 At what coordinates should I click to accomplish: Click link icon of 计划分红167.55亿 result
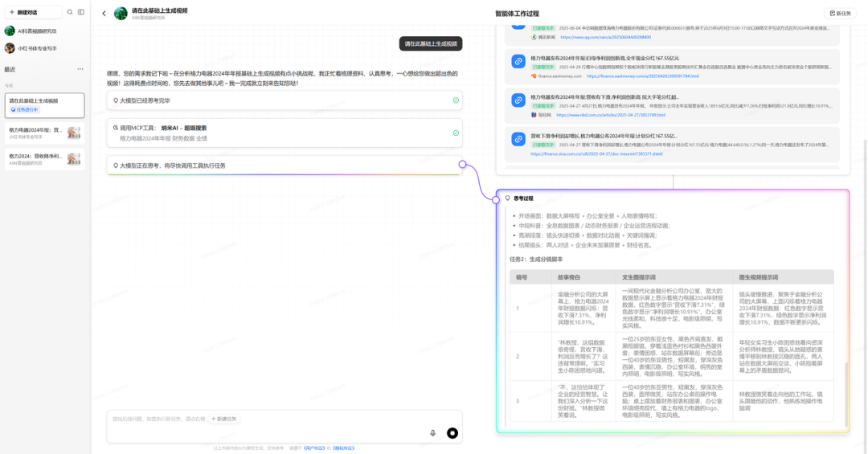518,139
